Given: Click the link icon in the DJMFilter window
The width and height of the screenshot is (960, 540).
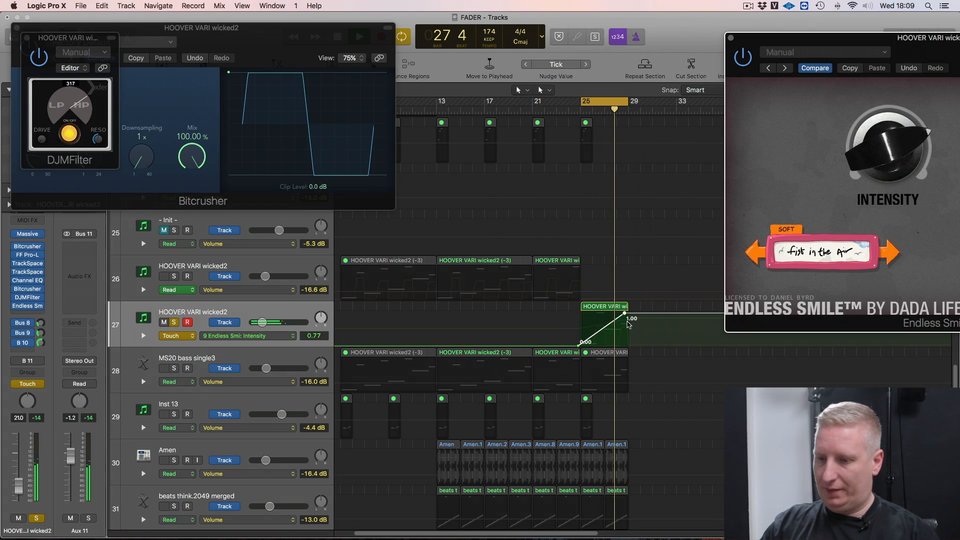Looking at the screenshot, I should coord(102,68).
